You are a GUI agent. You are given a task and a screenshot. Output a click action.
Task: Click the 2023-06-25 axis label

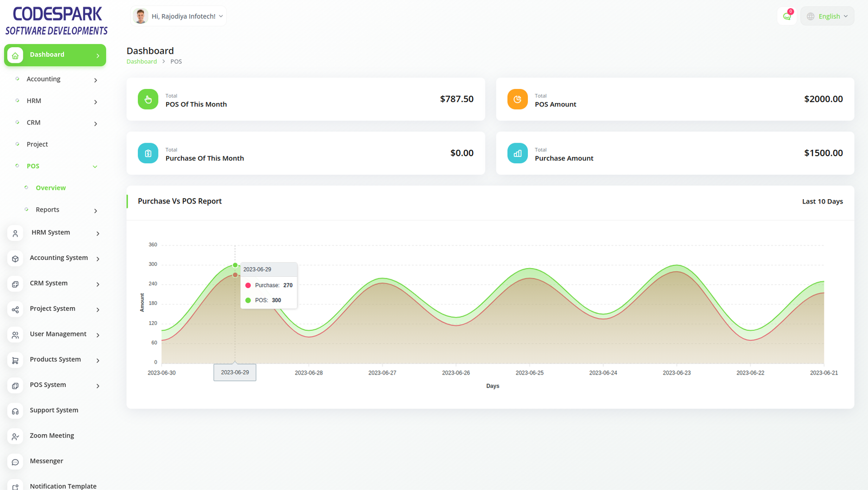(x=529, y=373)
